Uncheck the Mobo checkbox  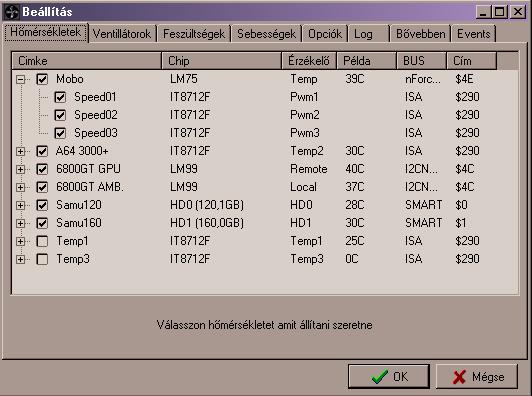click(42, 79)
